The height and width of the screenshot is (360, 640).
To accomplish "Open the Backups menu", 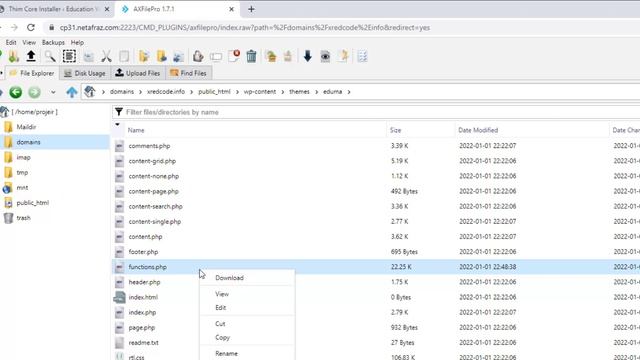I will [x=53, y=42].
